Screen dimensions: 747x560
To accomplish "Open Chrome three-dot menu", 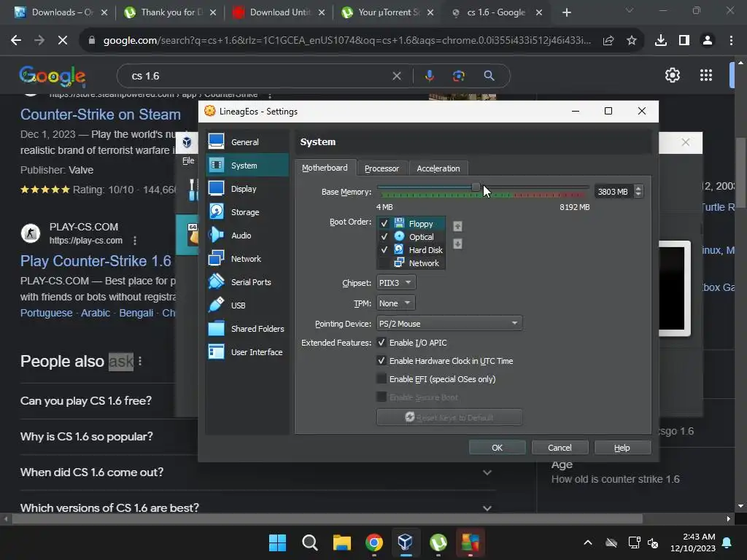I will point(731,41).
